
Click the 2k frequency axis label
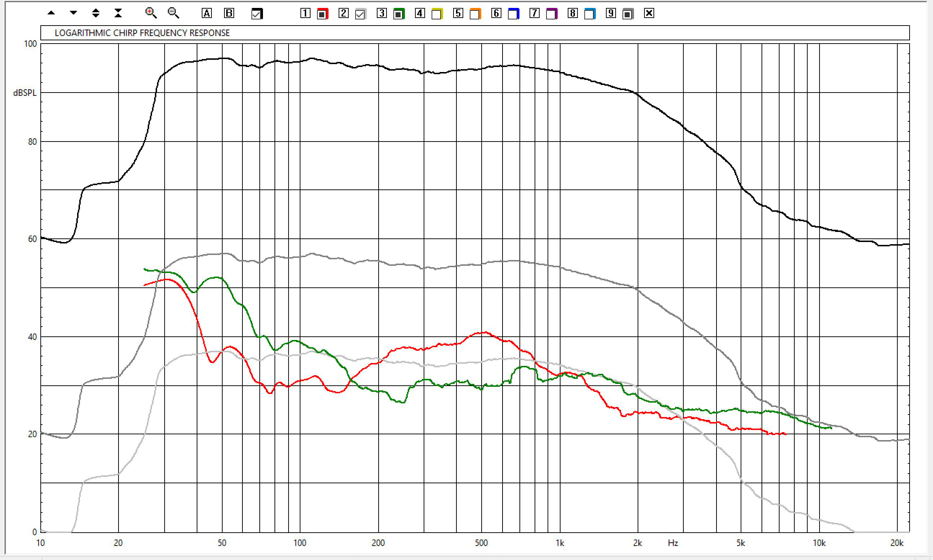tap(638, 543)
